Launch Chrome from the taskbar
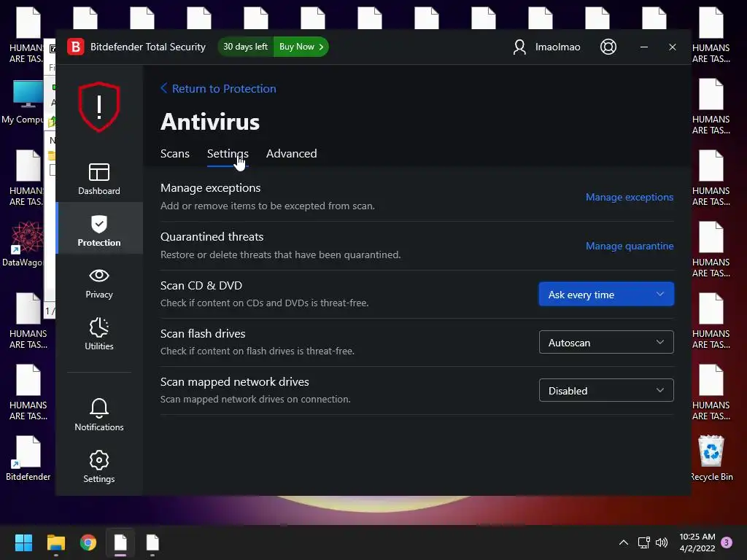Viewport: 747px width, 560px height. click(x=88, y=542)
